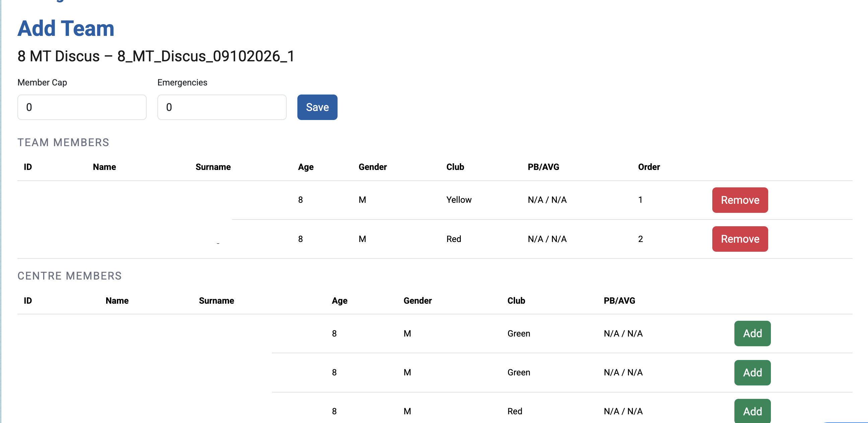
Task: Click the TEAM MEMBERS section heading
Action: [x=63, y=142]
